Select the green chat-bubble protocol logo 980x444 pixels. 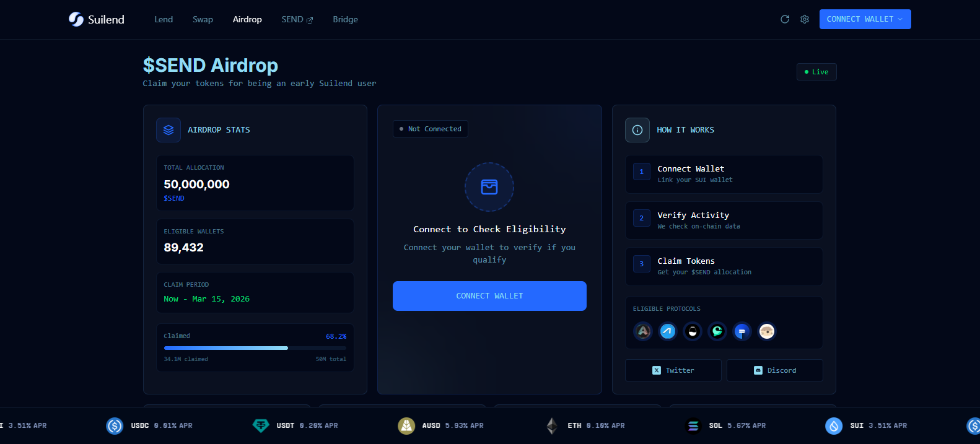point(717,331)
